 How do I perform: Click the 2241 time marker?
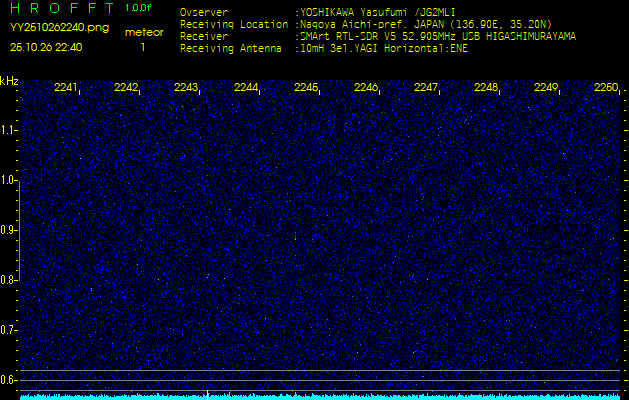pyautogui.click(x=66, y=88)
